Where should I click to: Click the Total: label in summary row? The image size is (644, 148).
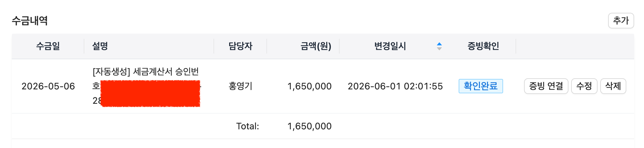tap(247, 126)
